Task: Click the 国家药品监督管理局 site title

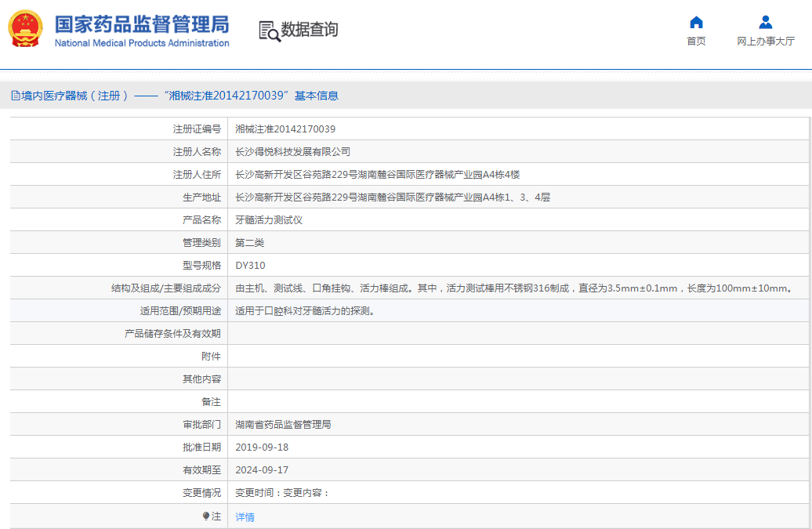Action: 141,23
